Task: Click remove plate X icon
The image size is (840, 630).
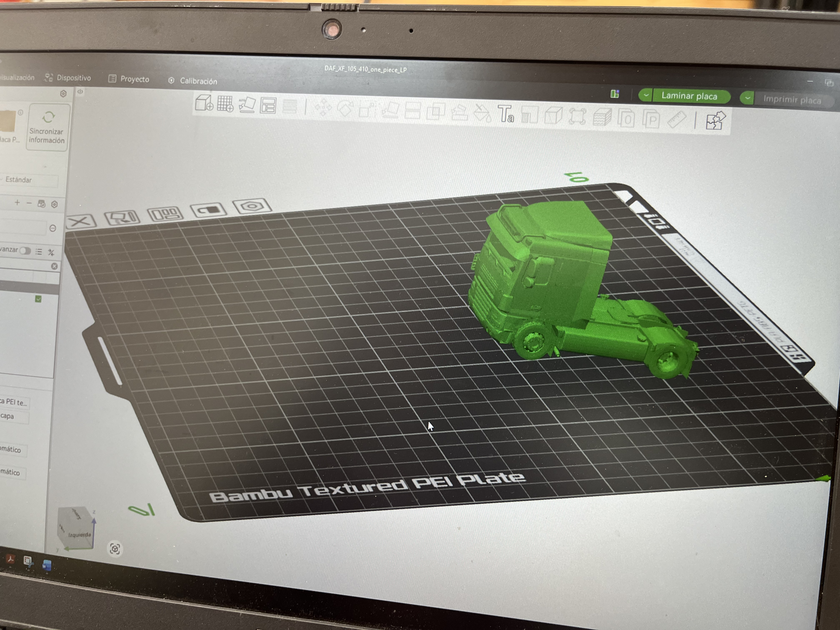Action: pos(81,221)
